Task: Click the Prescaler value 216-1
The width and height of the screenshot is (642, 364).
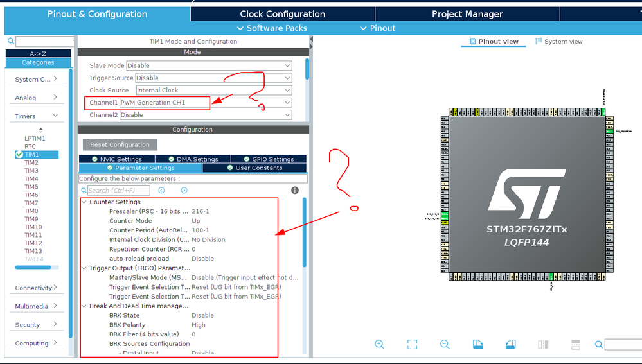Action: (201, 211)
